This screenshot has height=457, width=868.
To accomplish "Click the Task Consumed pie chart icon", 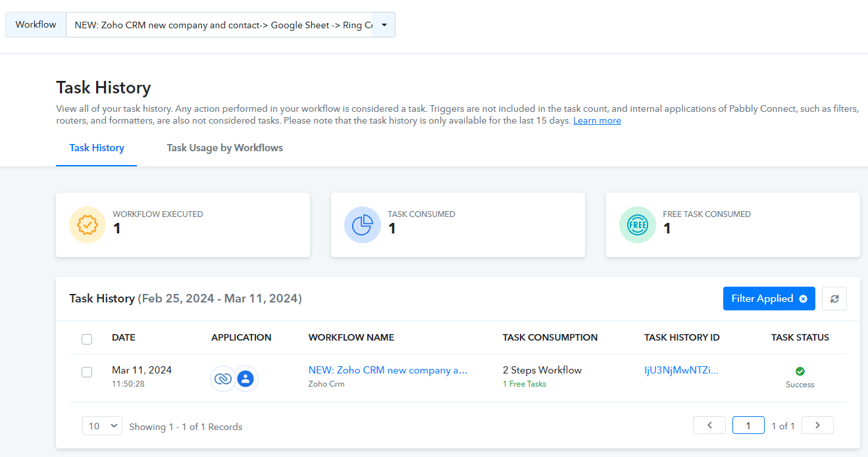I will 363,225.
